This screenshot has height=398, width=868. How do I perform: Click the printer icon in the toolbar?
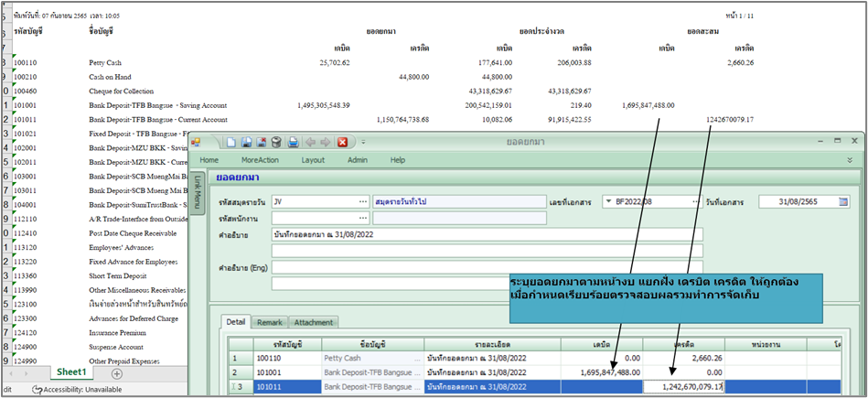pos(292,142)
